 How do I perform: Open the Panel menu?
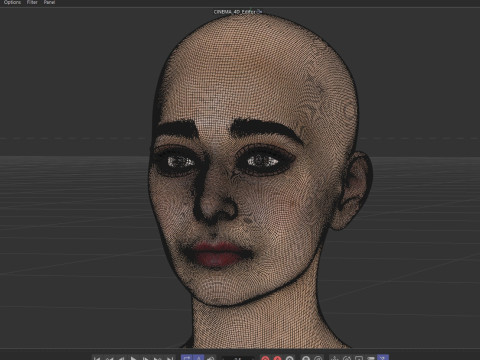[x=49, y=2]
